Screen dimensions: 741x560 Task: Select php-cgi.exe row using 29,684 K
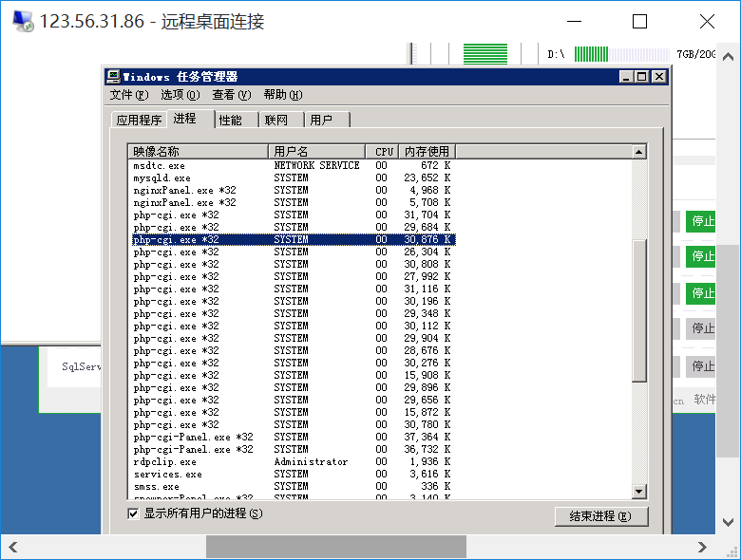[292, 227]
